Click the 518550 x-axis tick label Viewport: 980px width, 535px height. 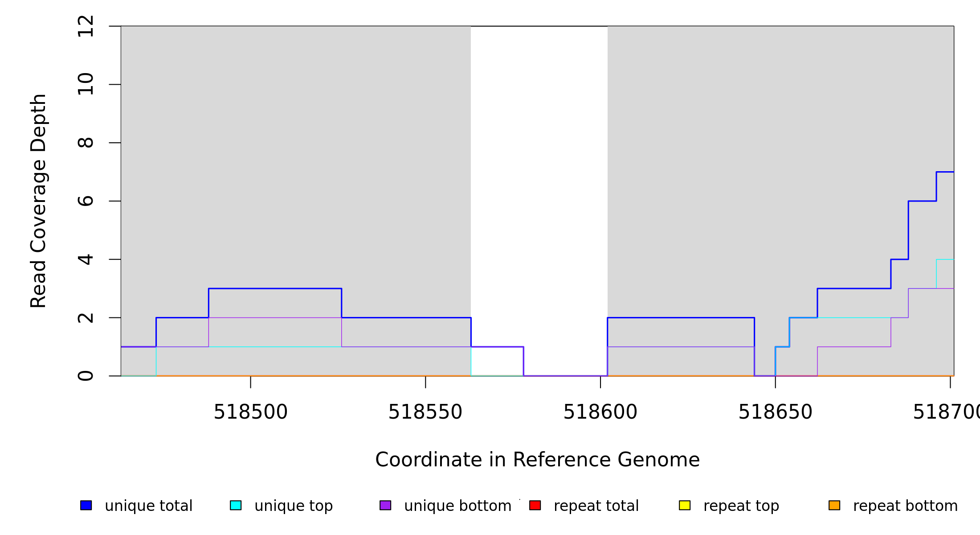(425, 412)
